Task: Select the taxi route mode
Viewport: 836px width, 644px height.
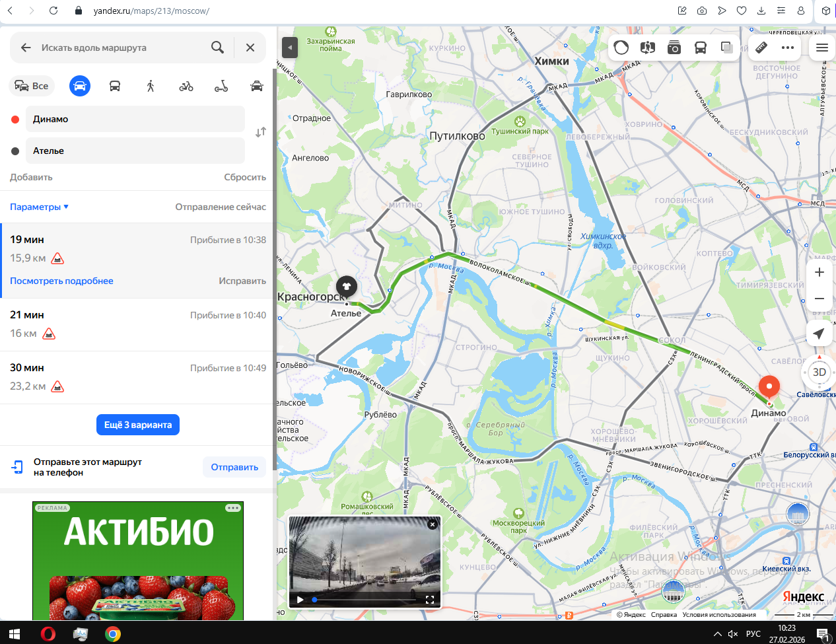Action: click(x=257, y=86)
